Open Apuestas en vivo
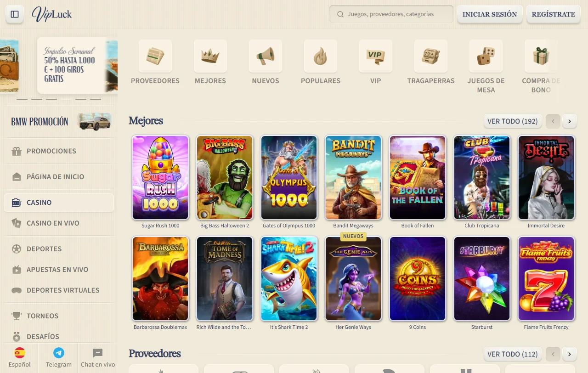Image resolution: width=588 pixels, height=373 pixels. click(59, 270)
